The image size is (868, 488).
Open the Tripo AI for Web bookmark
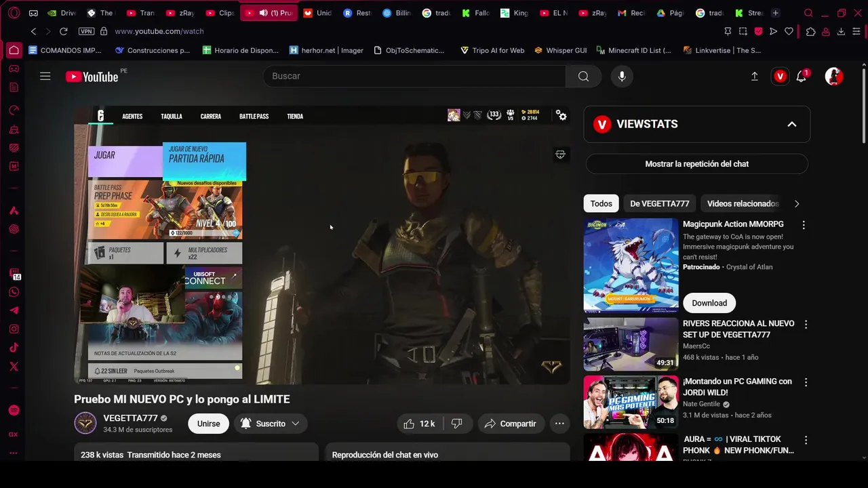click(492, 50)
